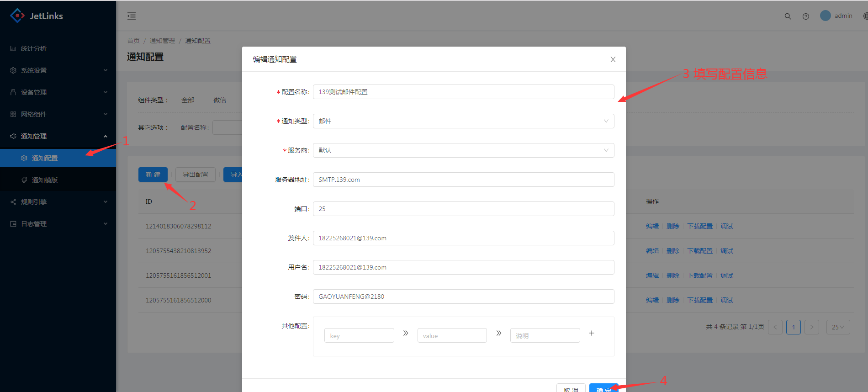Click the JetLinks logo
868x392 pixels.
(37, 16)
